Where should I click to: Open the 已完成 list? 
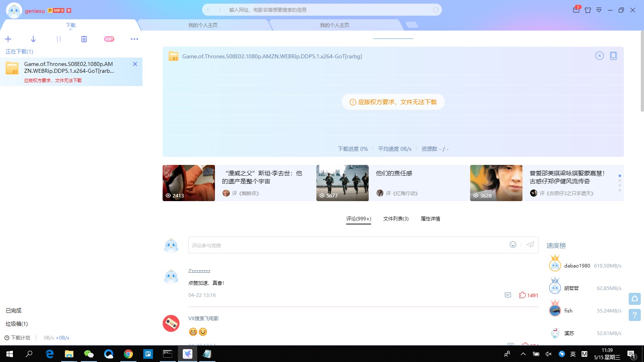[x=14, y=311]
